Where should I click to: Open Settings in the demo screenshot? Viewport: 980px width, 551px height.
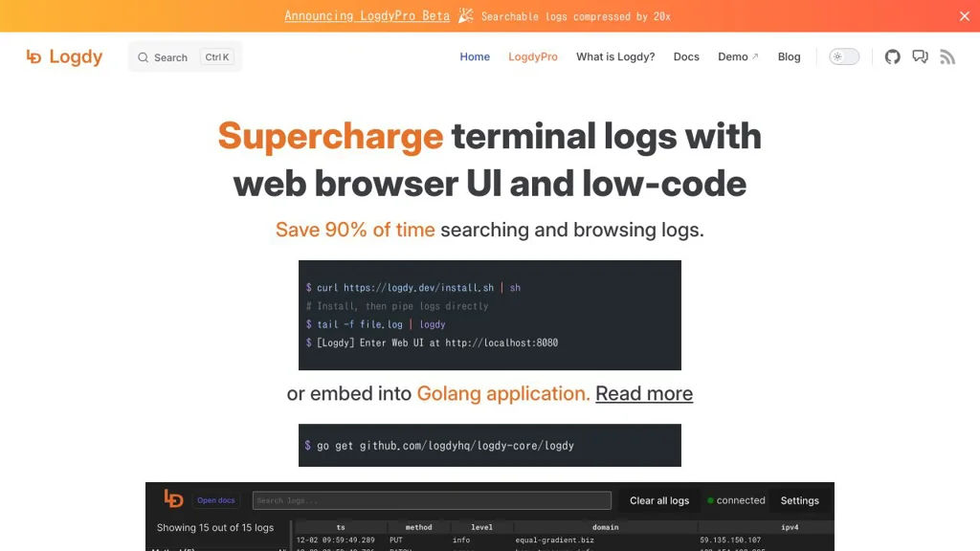(x=799, y=500)
